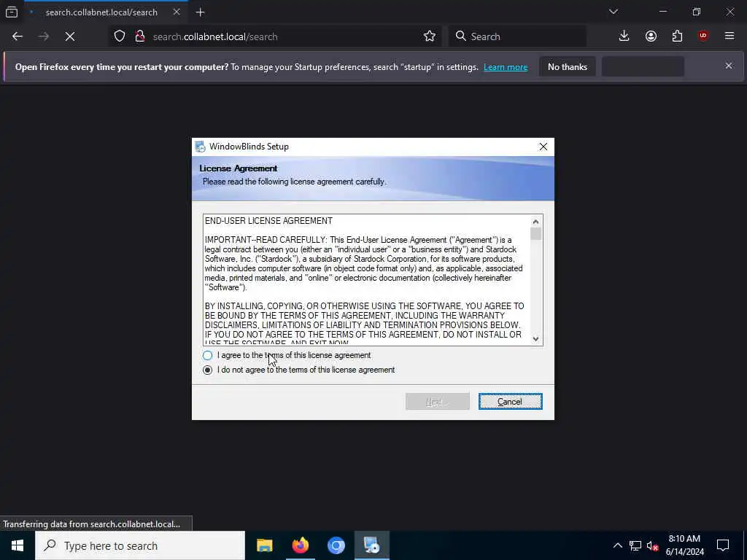The image size is (747, 560).
Task: Open the Firefox account icon
Action: point(651,36)
